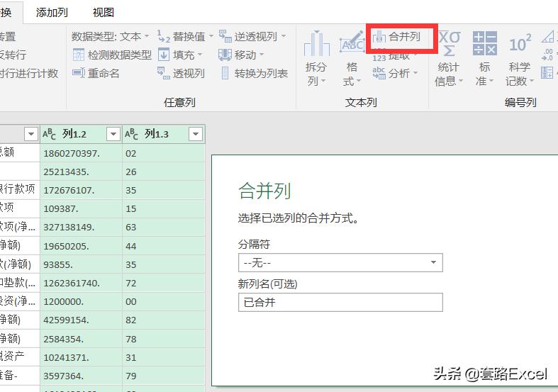The width and height of the screenshot is (558, 392).
Task: Select the cell 19650205.
Action: [x=81, y=246]
